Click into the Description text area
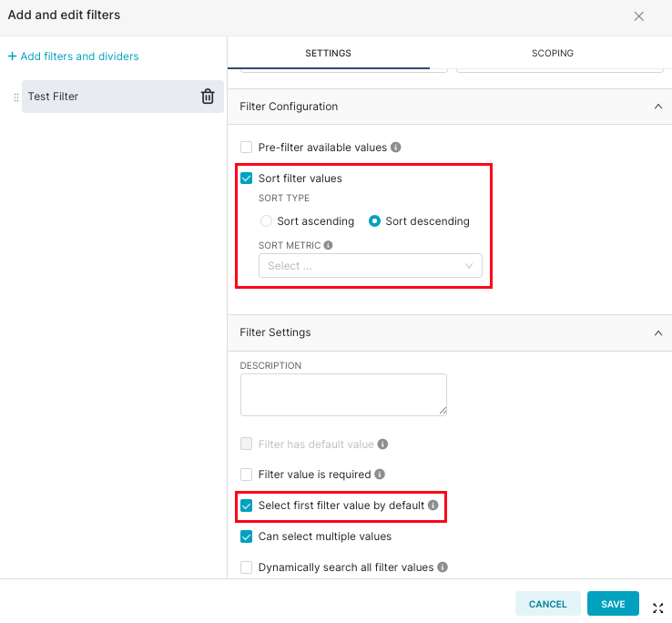 coord(343,394)
